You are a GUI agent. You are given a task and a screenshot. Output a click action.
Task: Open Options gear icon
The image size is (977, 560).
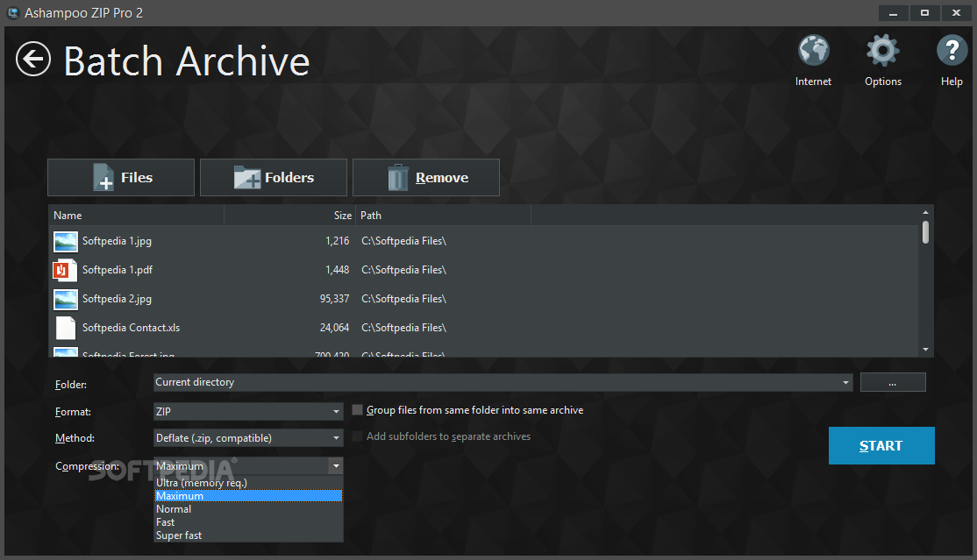point(883,51)
